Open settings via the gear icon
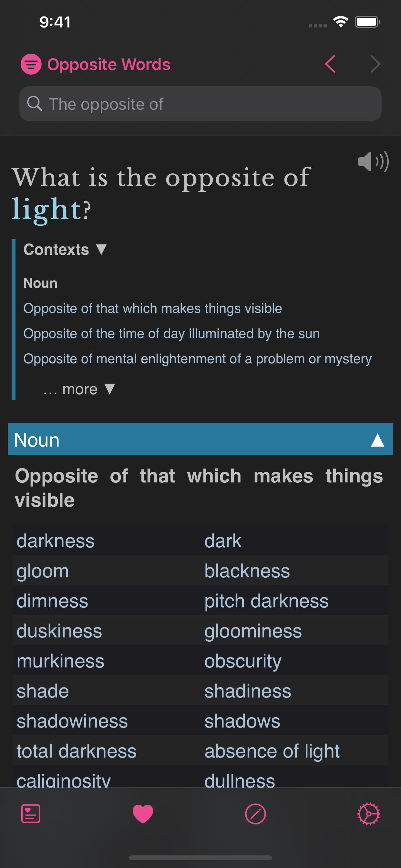This screenshot has width=401, height=868. [368, 814]
